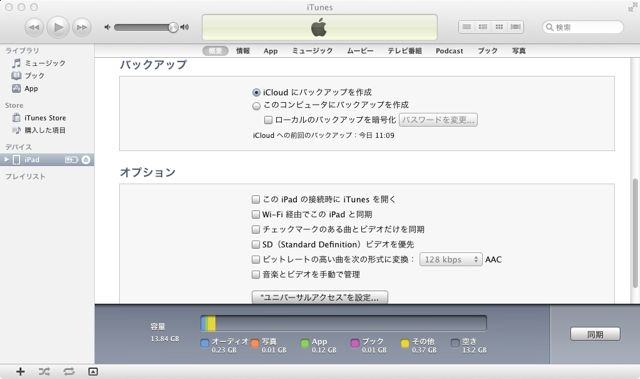The image size is (640, 379).
Task: Click the gray 空き legend swatch
Action: (x=455, y=344)
